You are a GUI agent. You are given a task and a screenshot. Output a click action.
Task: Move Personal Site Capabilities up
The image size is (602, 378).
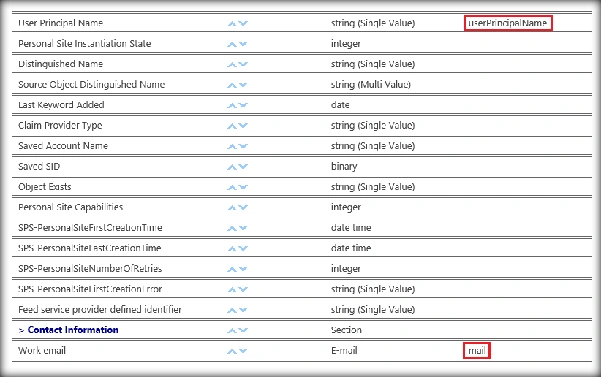coord(232,208)
